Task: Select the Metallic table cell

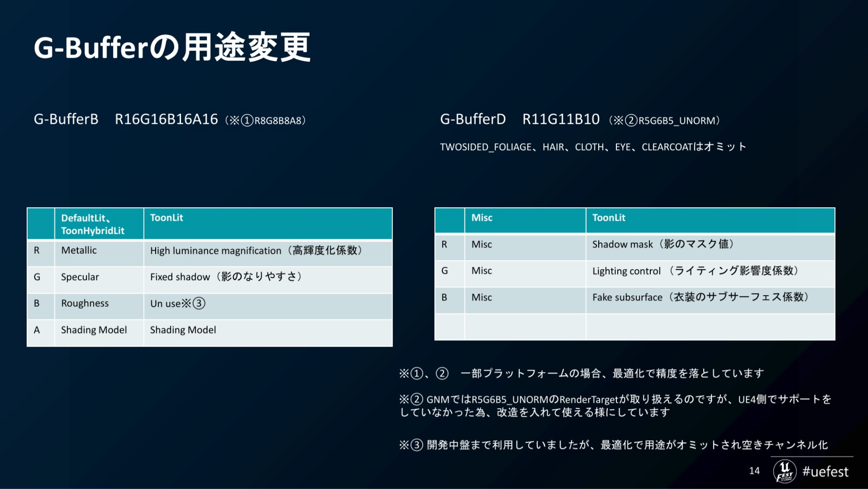Action: tap(79, 250)
